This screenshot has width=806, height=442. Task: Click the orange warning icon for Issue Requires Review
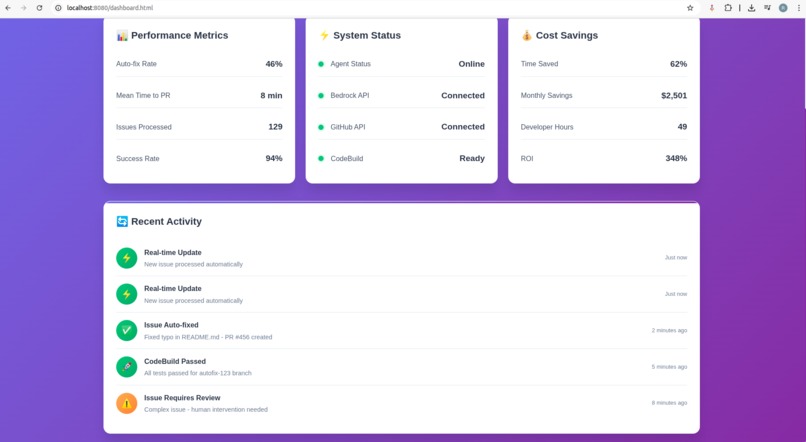[x=126, y=403]
